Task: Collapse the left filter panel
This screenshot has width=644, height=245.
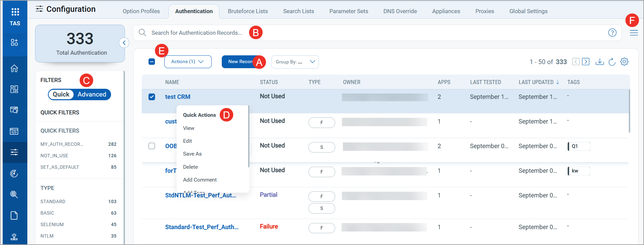Action: (124, 43)
